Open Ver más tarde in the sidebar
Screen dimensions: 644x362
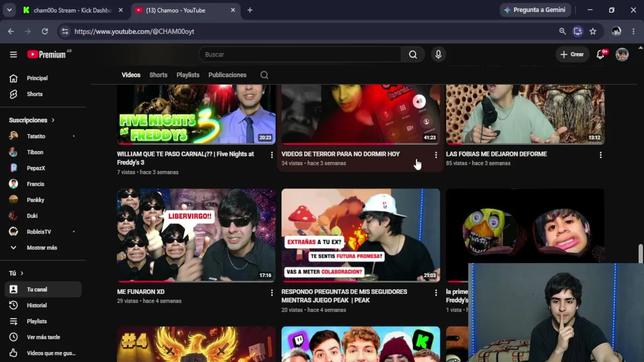click(x=43, y=337)
